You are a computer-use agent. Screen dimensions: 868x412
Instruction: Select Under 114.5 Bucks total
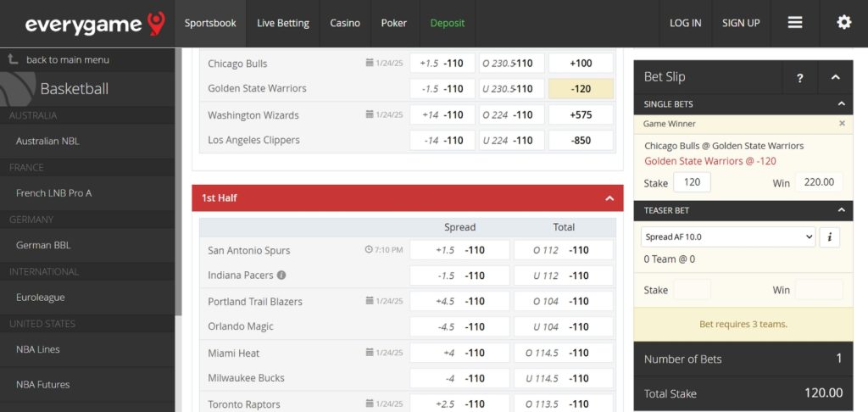click(564, 378)
